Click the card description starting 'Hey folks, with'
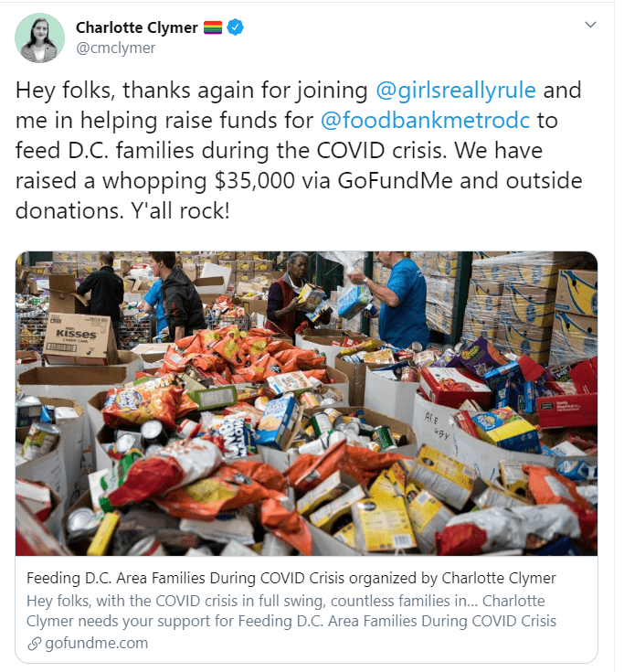This screenshot has height=672, width=624. [291, 611]
